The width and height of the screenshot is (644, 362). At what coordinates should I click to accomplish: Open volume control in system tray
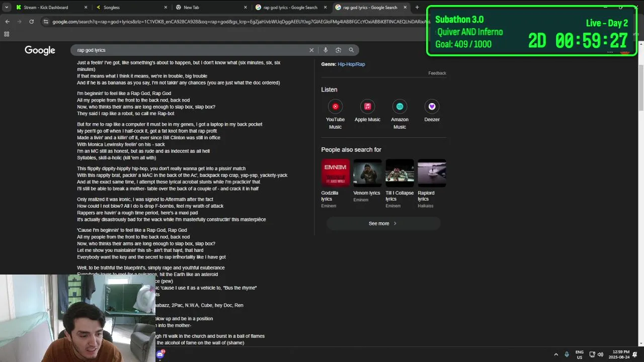click(600, 354)
